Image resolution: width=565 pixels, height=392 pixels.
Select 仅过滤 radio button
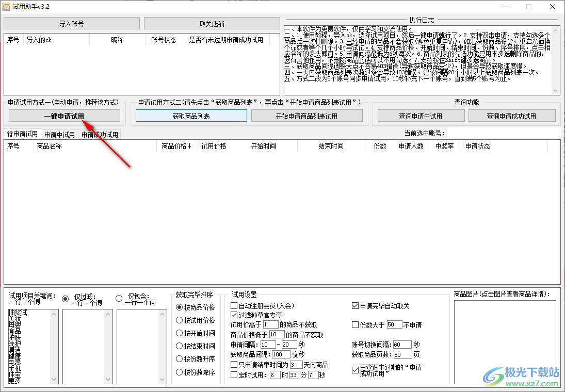tap(65, 299)
